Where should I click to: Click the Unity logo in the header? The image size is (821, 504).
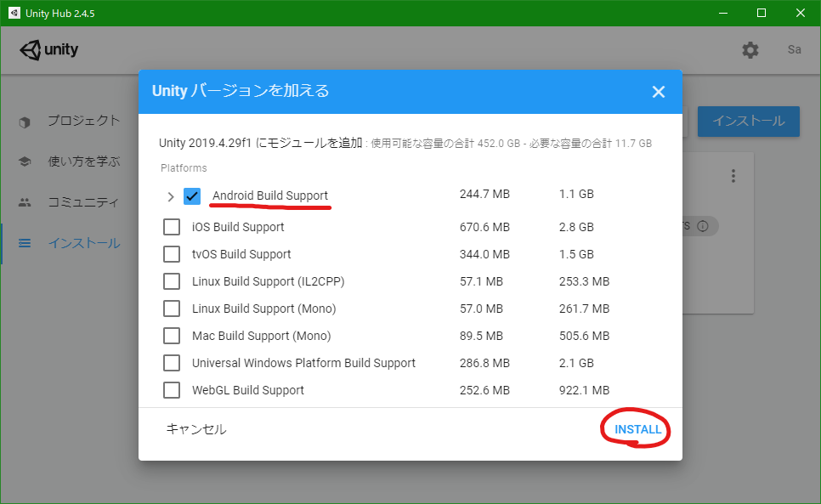click(48, 49)
